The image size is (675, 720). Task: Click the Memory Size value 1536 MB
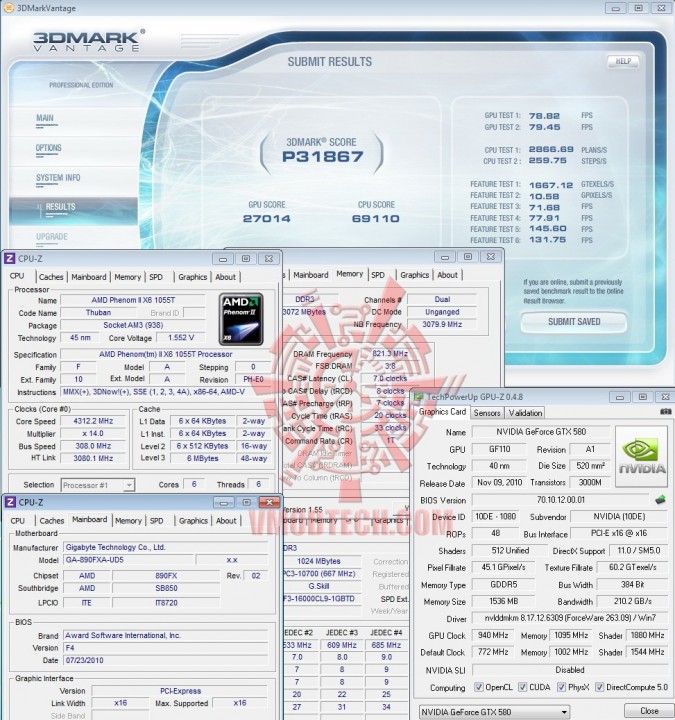503,601
